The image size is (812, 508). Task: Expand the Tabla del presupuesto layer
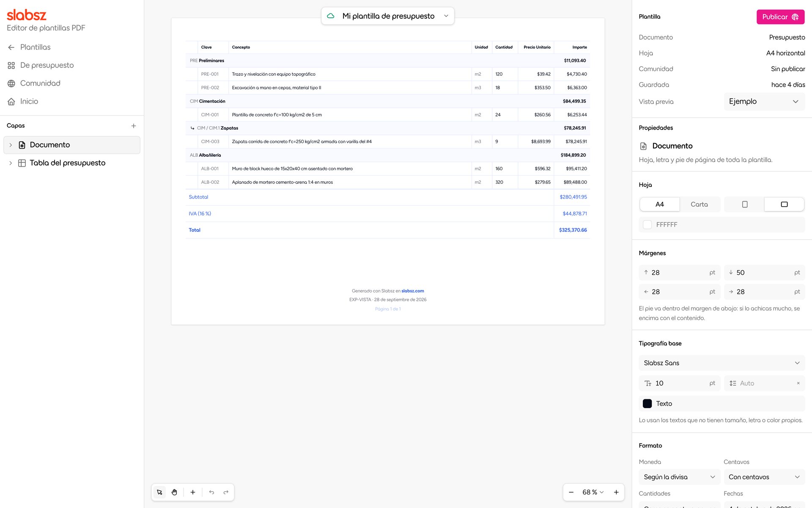[x=11, y=163]
